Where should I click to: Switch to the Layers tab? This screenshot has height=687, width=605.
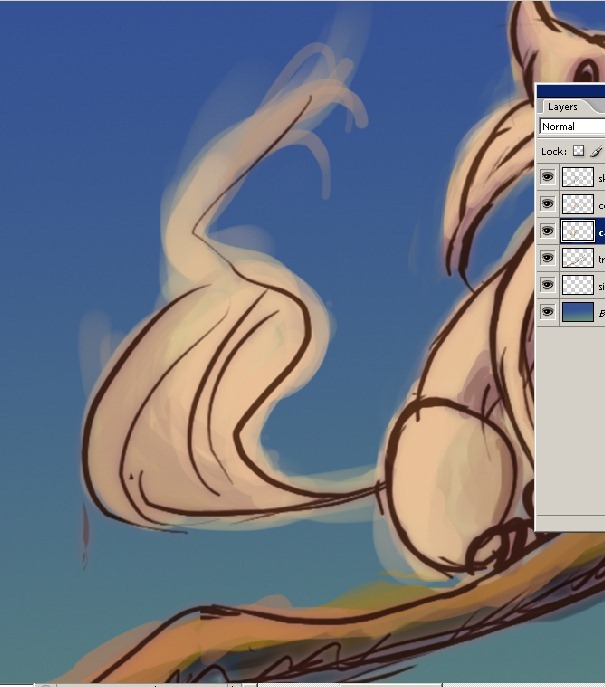tap(562, 106)
